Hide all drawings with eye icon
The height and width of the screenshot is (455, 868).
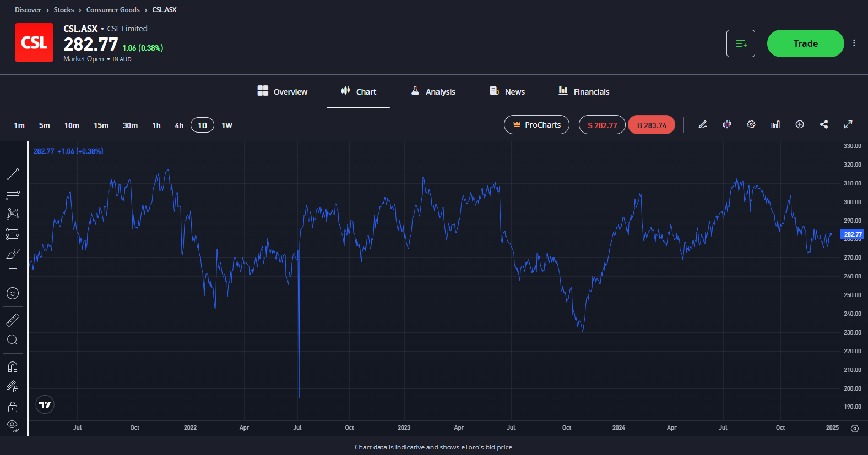13,426
